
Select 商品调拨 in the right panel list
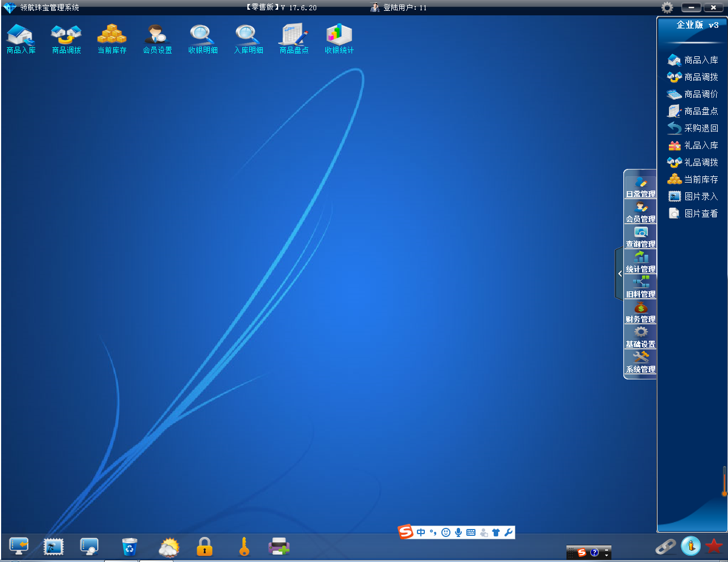click(693, 77)
